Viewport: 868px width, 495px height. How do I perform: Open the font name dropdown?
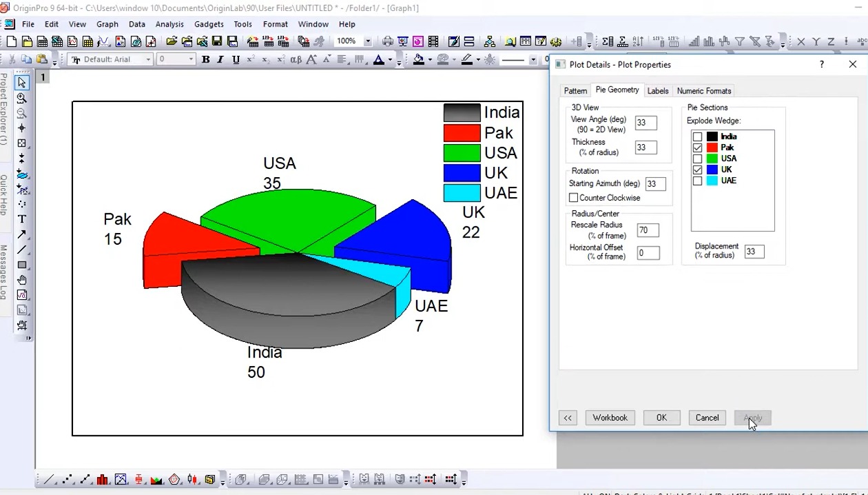[x=147, y=60]
